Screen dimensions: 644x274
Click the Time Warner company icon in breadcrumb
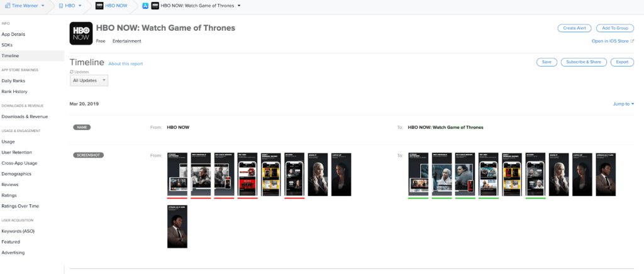(x=8, y=5)
